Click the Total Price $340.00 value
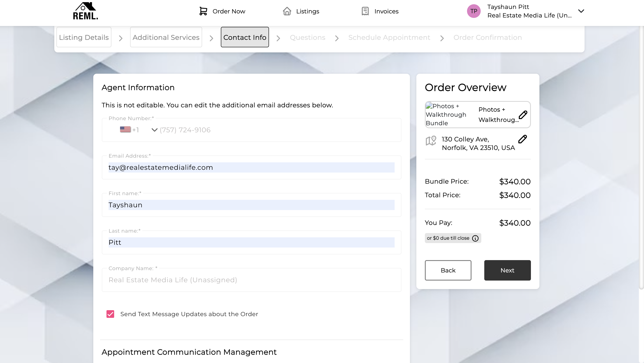Image resolution: width=644 pixels, height=363 pixels. [x=515, y=195]
